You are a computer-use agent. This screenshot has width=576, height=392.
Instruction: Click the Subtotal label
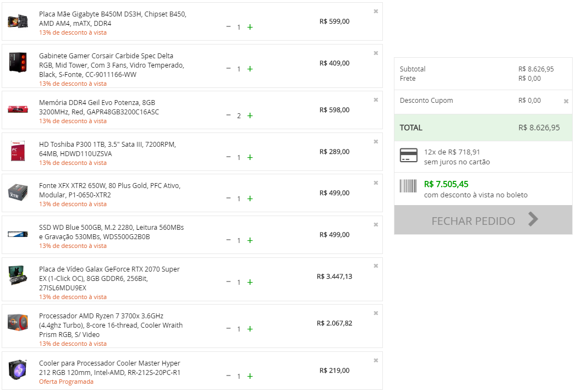[413, 69]
